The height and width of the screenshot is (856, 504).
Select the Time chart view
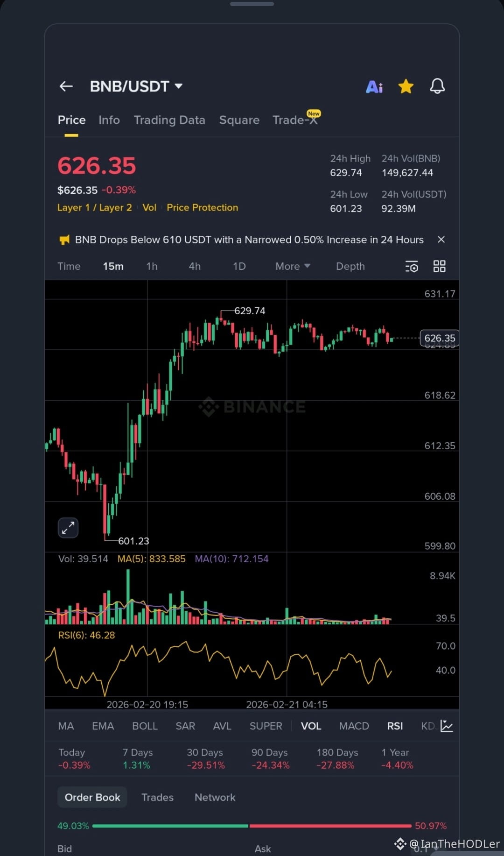pos(69,266)
